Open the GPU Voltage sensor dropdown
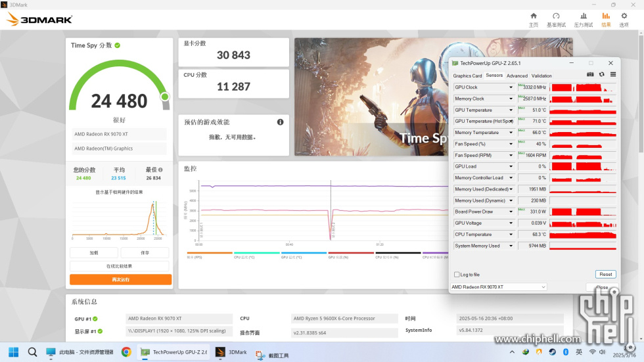 pos(511,223)
